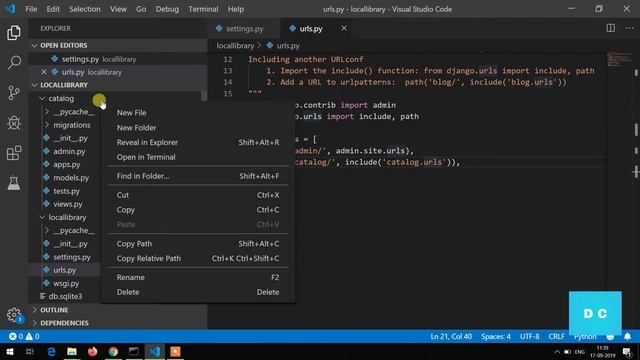Click locallibrary in the breadcrumb

235,46
